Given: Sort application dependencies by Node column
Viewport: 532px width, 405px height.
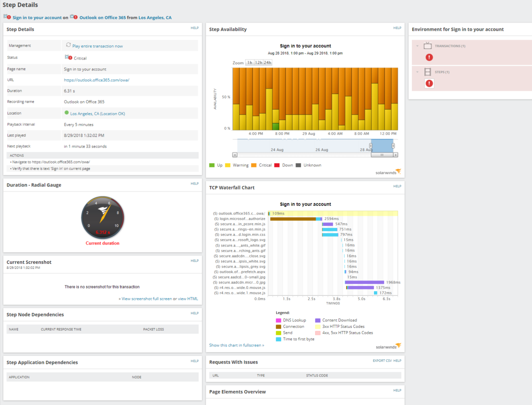Looking at the screenshot, I should (x=137, y=377).
